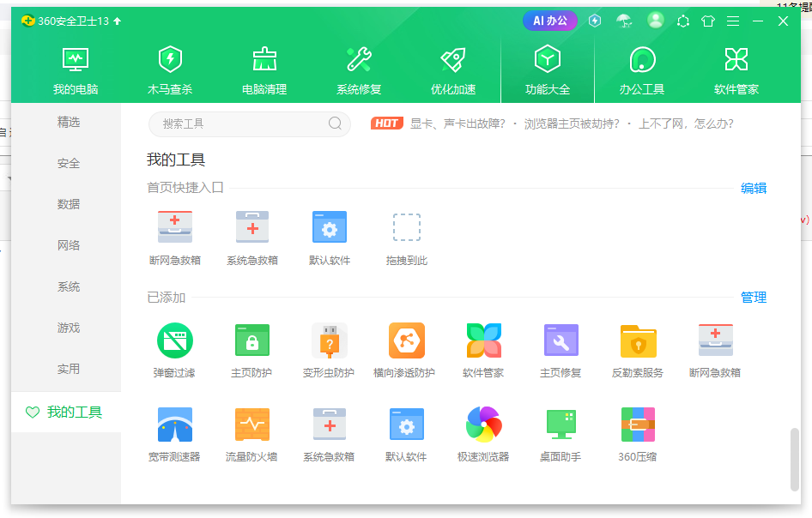The width and height of the screenshot is (812, 518).
Task: Select 我的工具 sidebar tab
Action: tap(66, 412)
